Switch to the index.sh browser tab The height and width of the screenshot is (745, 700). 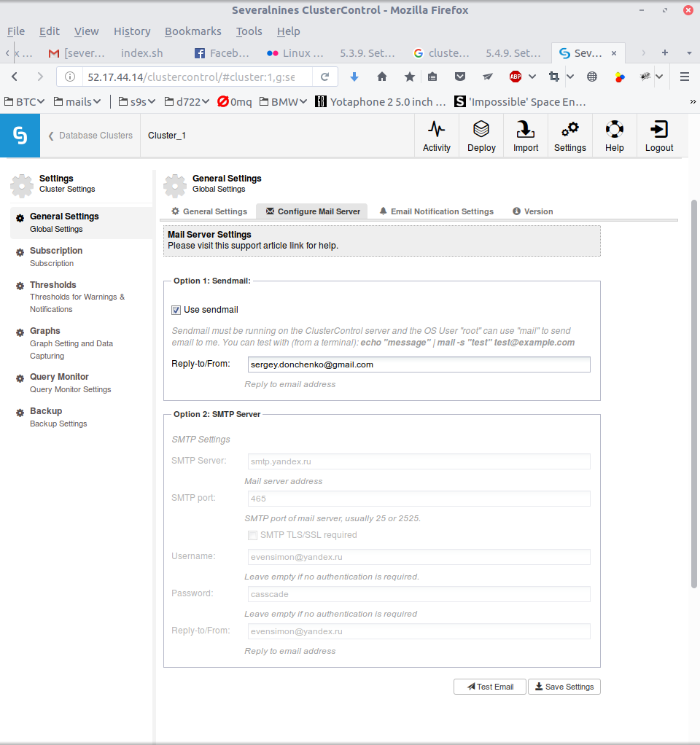coord(141,53)
